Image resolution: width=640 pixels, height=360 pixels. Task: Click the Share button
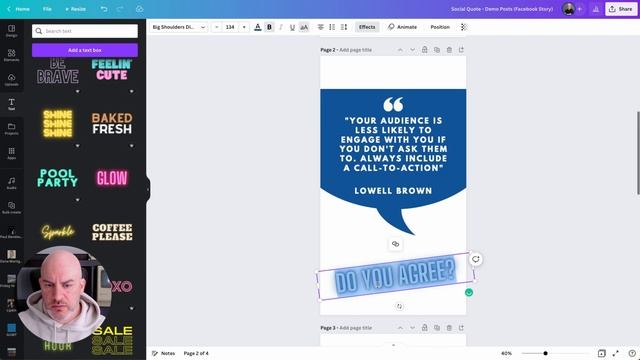coord(621,9)
